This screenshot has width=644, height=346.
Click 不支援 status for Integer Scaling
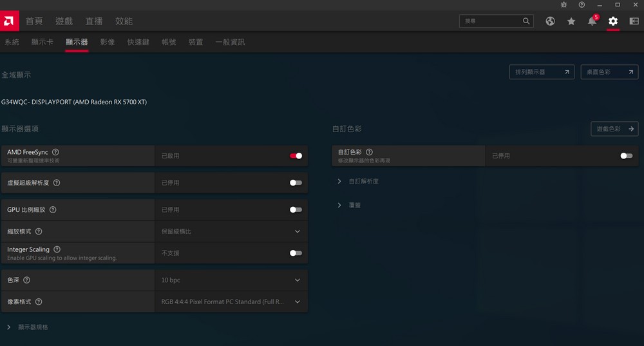point(170,253)
